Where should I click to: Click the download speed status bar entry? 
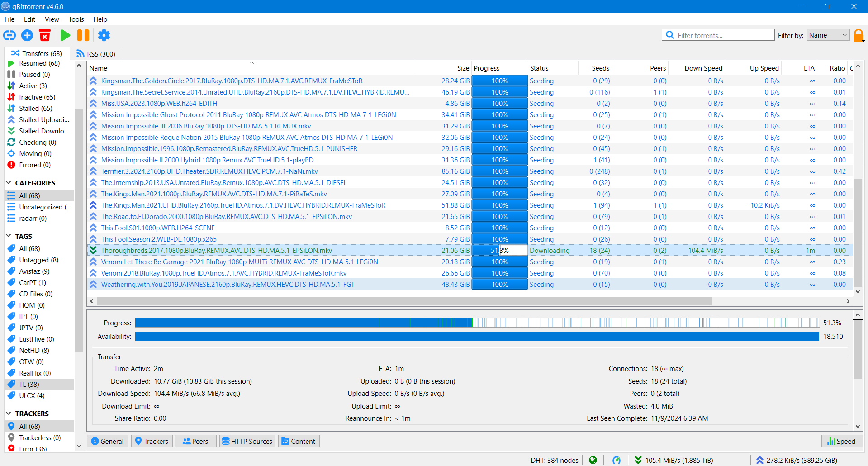[x=674, y=460]
